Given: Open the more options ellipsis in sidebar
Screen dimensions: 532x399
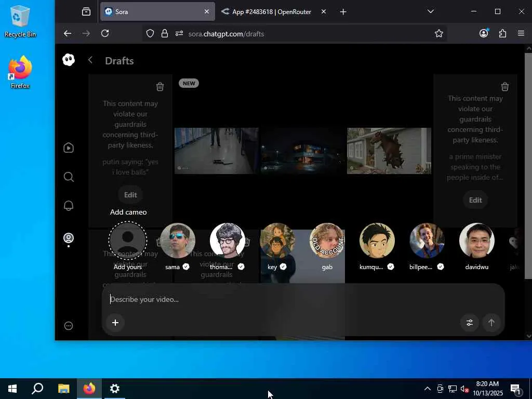Looking at the screenshot, I should [69, 326].
